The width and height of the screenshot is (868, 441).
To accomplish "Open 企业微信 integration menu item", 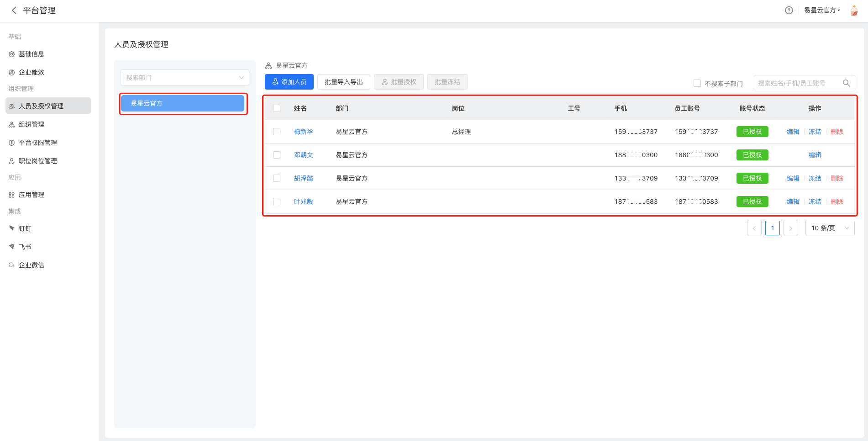I will pyautogui.click(x=48, y=265).
